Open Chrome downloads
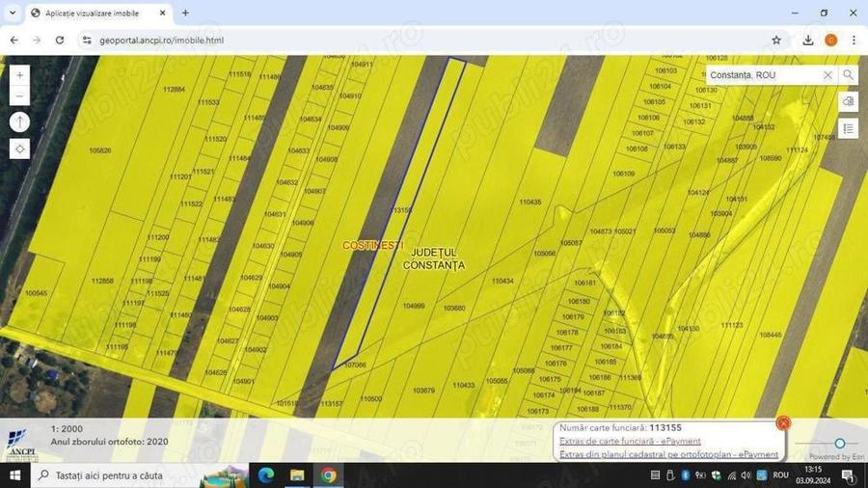The height and width of the screenshot is (488, 868). pyautogui.click(x=808, y=40)
